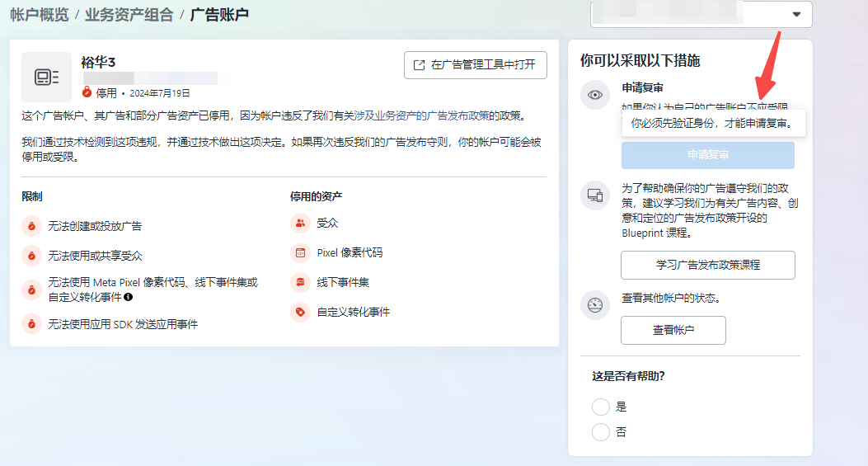
Task: Open 涉及业务资产的广告发布政策 link
Action: coord(421,115)
